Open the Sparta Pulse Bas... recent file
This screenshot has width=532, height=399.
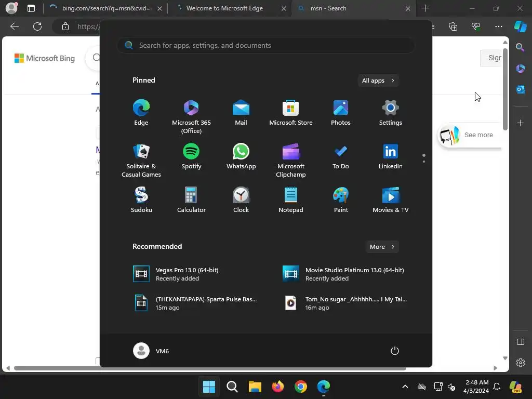point(196,303)
